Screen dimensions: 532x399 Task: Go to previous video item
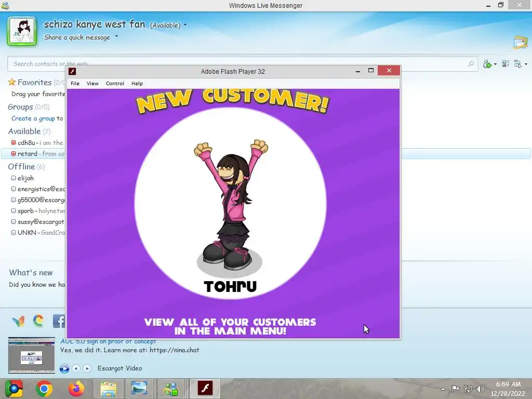(76, 368)
